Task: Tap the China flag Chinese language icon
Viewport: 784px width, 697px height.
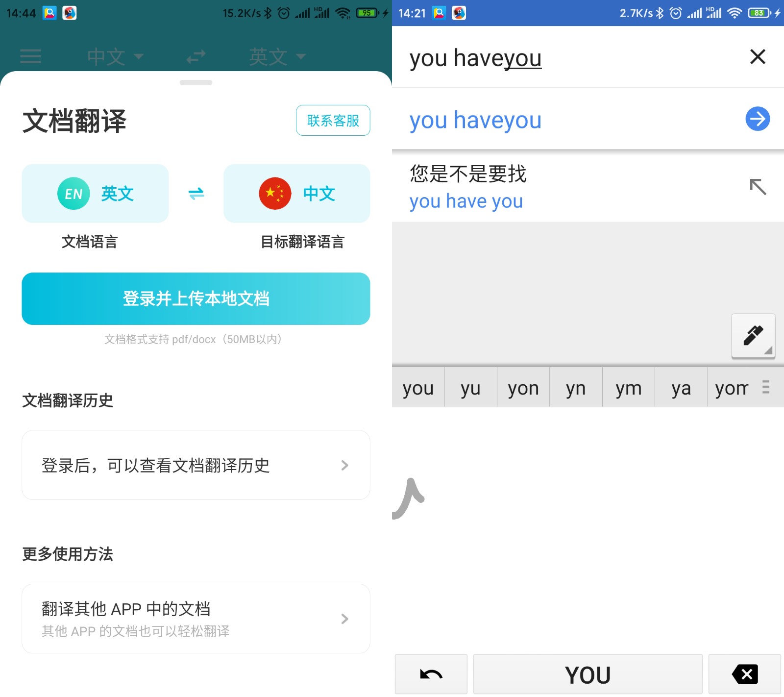Action: (x=275, y=193)
